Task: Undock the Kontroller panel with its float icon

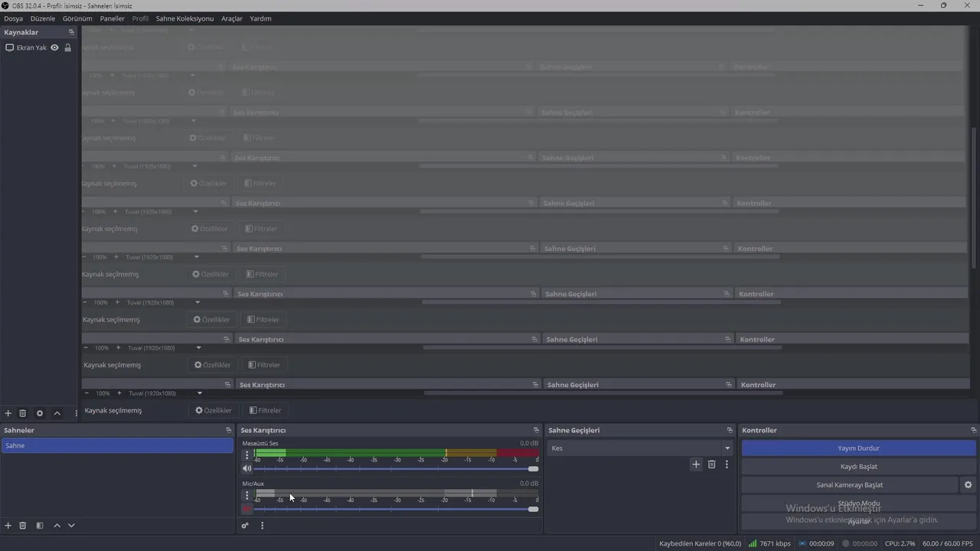Action: click(x=974, y=430)
